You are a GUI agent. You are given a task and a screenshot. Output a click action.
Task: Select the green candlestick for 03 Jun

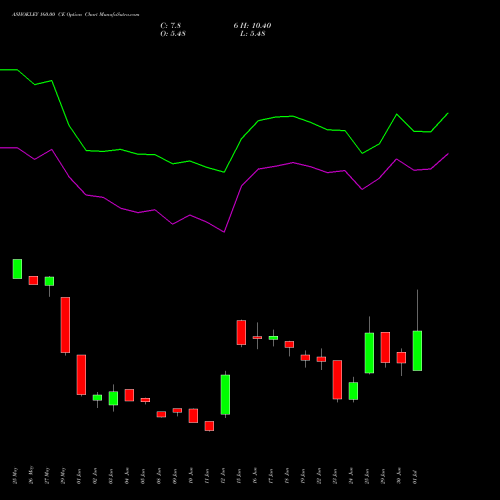(113, 398)
